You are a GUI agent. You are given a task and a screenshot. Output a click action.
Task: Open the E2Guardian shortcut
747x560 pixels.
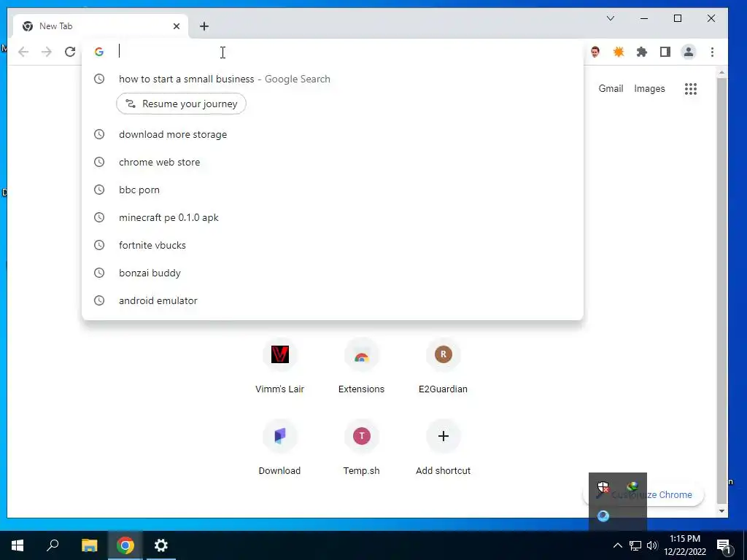click(x=443, y=366)
